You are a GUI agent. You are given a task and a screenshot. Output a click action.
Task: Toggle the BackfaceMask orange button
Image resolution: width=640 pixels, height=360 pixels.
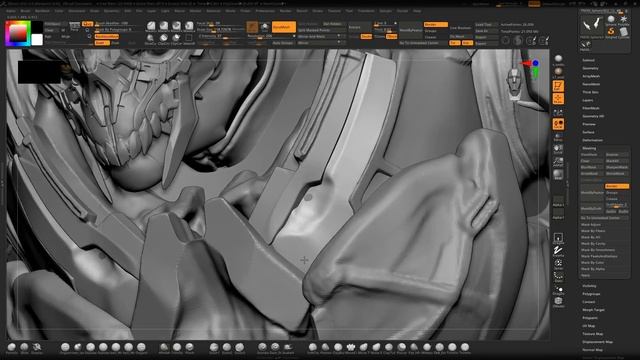point(107,36)
